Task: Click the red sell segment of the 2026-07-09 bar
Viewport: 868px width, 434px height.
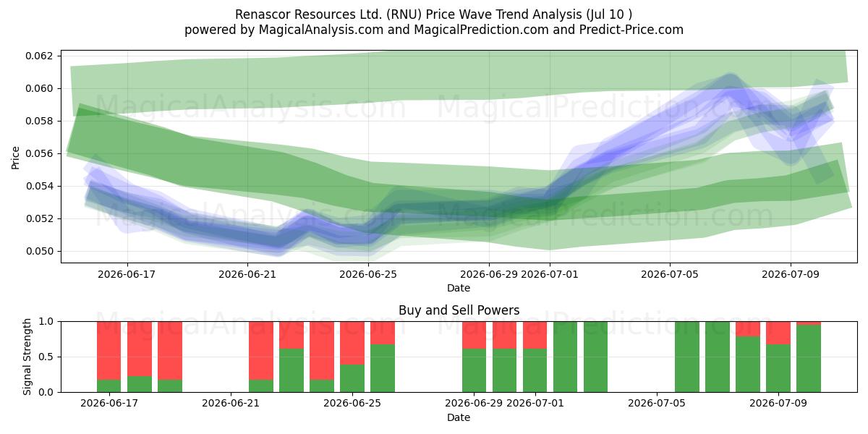Action: tap(778, 333)
